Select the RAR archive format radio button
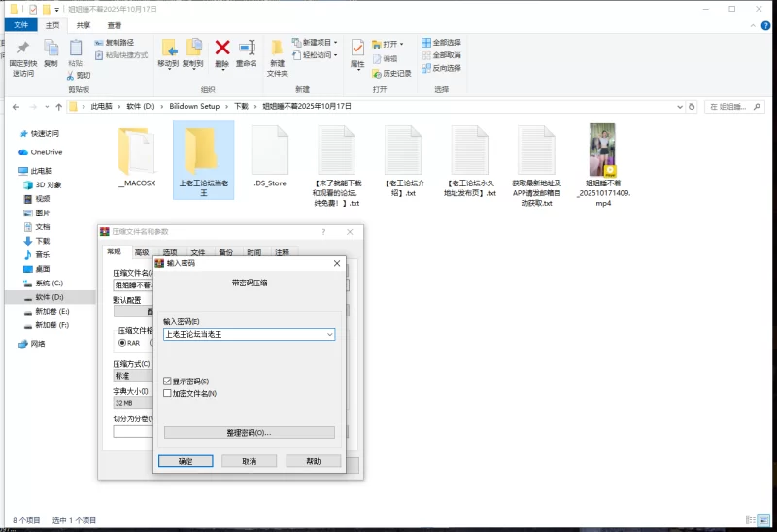Screen dimensions: 777x532 (x=123, y=343)
